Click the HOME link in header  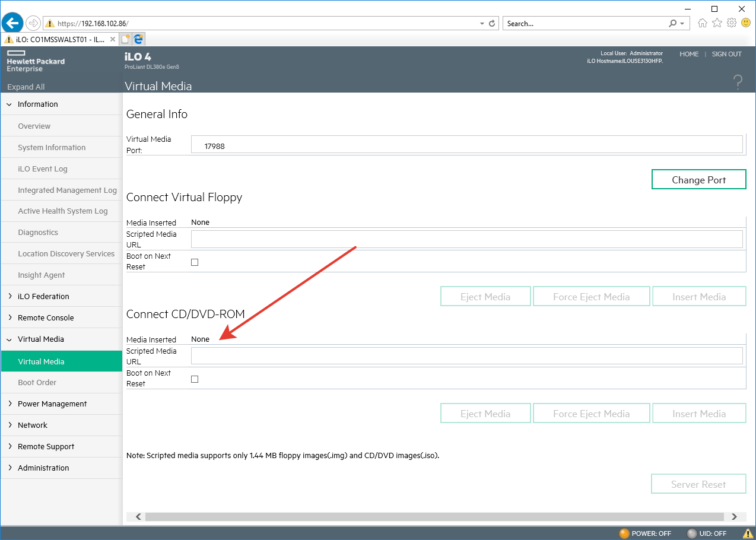pyautogui.click(x=689, y=54)
